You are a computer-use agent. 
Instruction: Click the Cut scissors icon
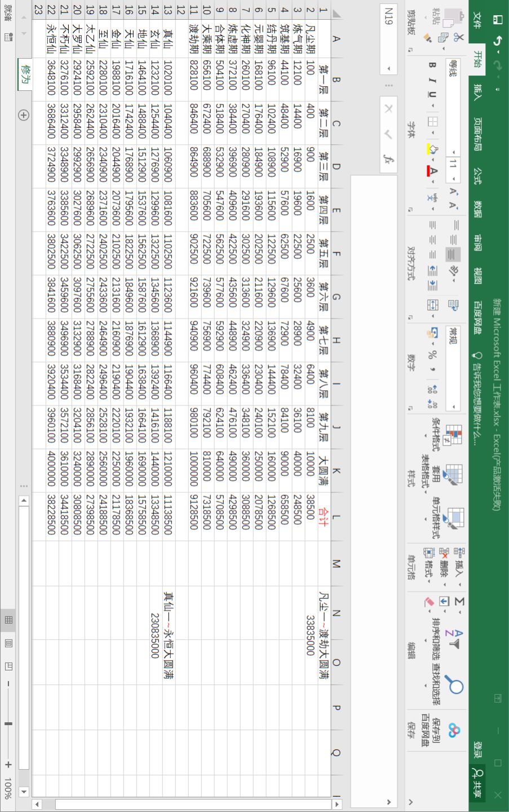[458, 38]
